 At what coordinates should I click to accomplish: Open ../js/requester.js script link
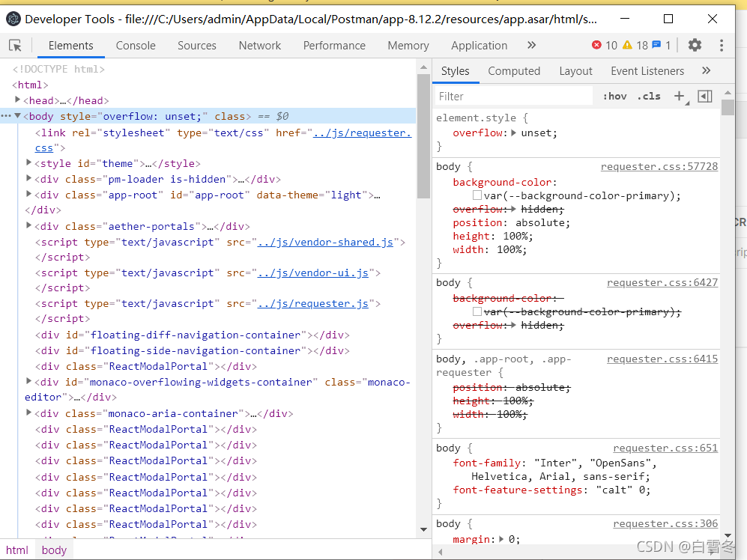pos(312,303)
